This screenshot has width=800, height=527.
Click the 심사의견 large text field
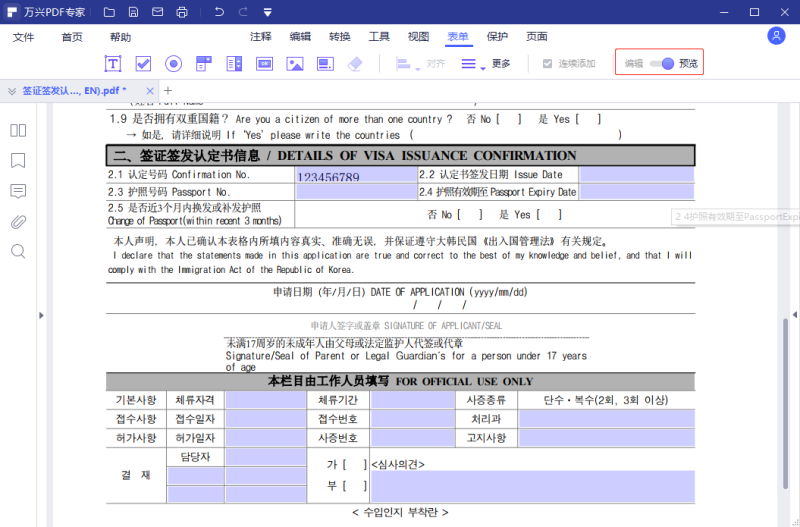point(533,486)
